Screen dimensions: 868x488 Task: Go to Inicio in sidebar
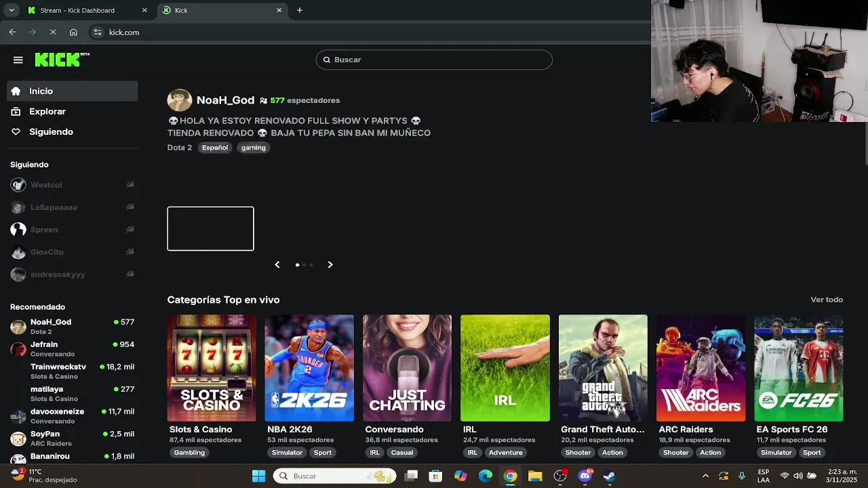tap(72, 91)
